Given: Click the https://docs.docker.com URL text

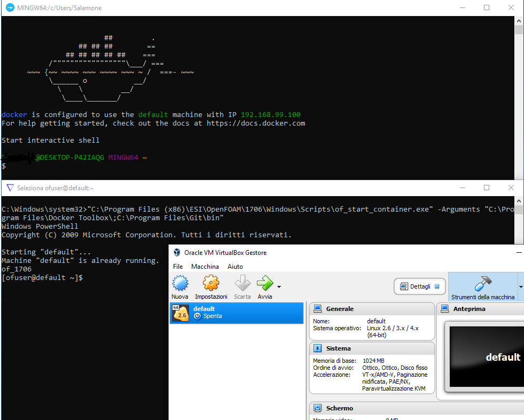Looking at the screenshot, I should tap(256, 123).
